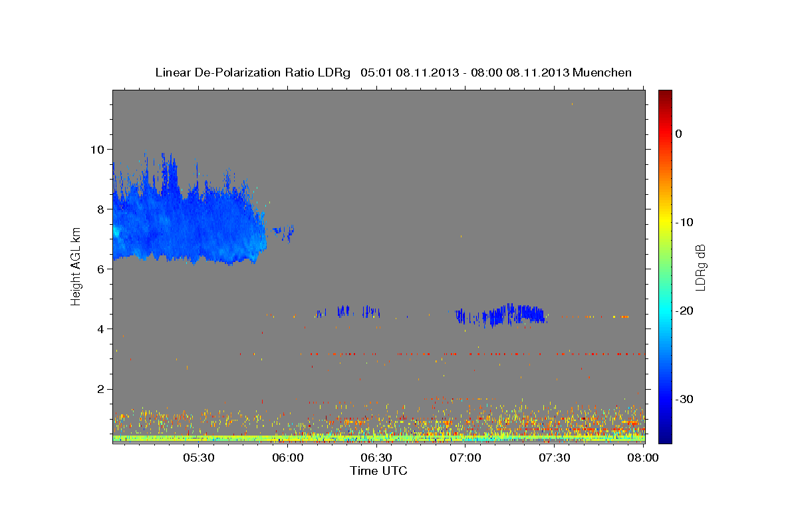Click the 08:00 time tick label

click(x=643, y=458)
